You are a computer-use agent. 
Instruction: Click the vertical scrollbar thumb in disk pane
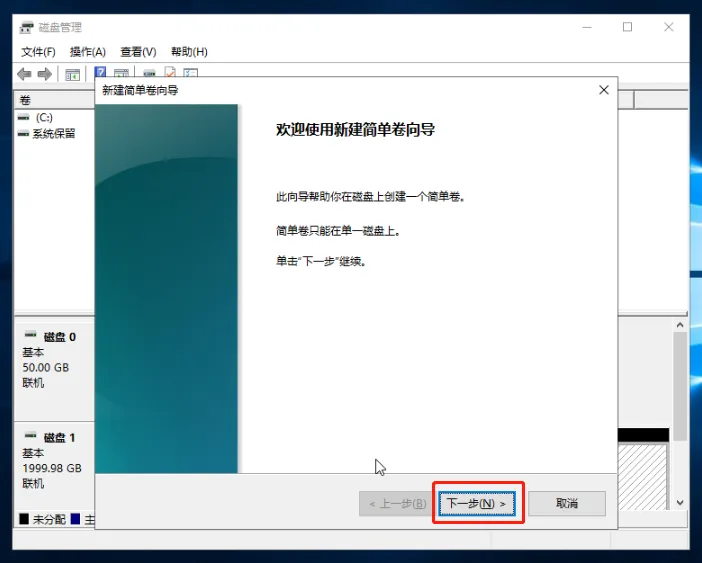(x=680, y=387)
